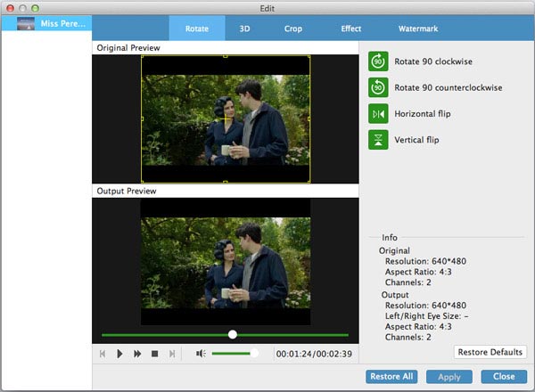The image size is (535, 392).
Task: Click the red close window button
Action: (10, 8)
